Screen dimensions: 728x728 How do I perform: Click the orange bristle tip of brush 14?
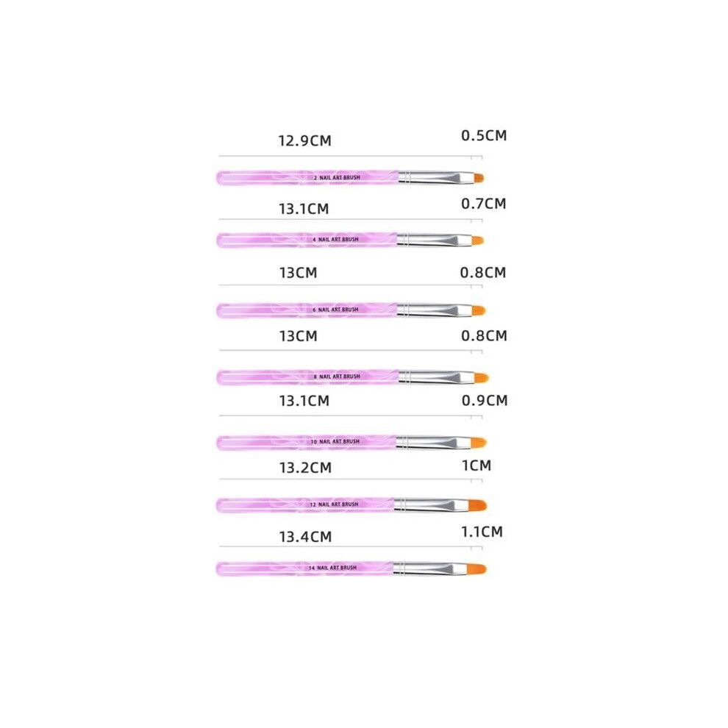click(476, 568)
